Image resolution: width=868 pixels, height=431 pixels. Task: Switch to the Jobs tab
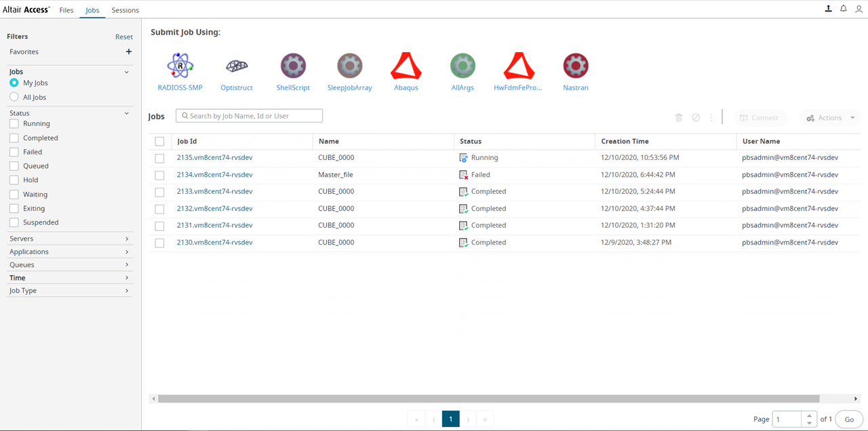click(x=92, y=10)
